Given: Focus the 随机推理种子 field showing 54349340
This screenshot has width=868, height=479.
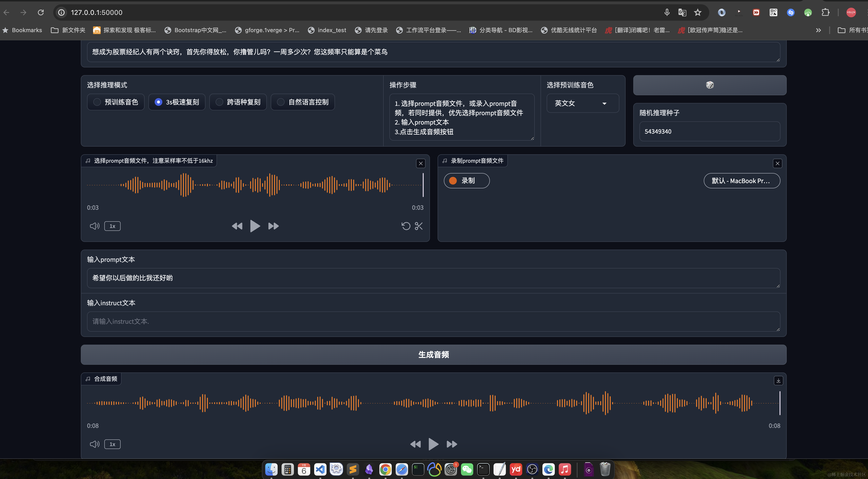Looking at the screenshot, I should (x=710, y=132).
